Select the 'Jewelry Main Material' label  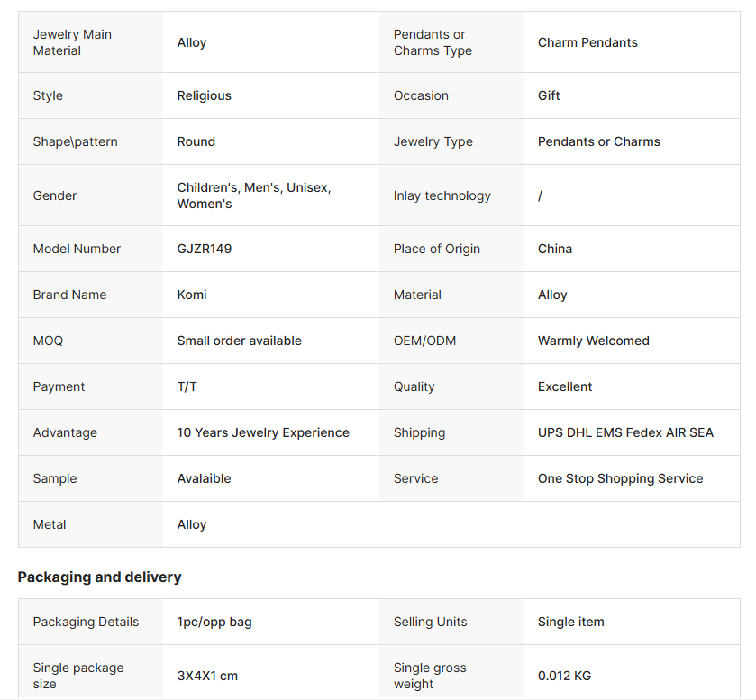pyautogui.click(x=72, y=42)
